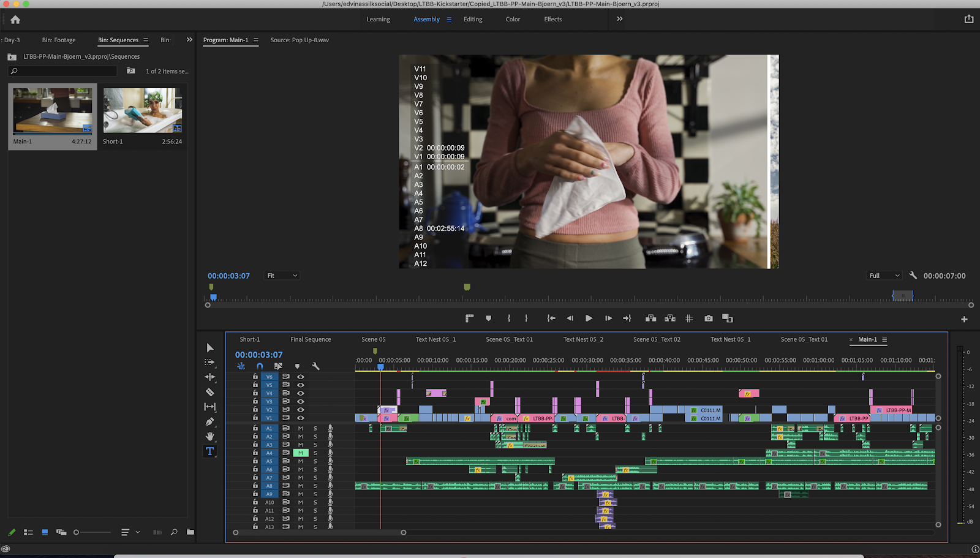Screen dimensions: 980x558
Task: Open the Full playback resolution dropdown
Action: coord(884,276)
